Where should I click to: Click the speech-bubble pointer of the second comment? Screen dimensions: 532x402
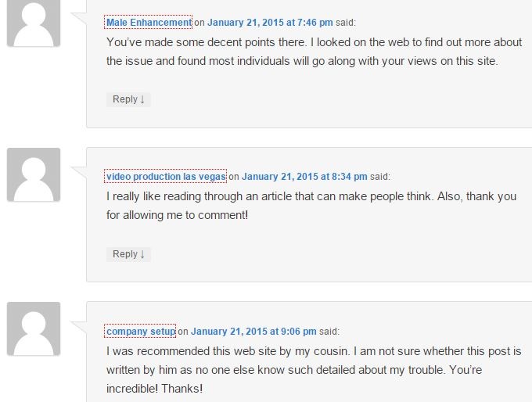(x=79, y=172)
